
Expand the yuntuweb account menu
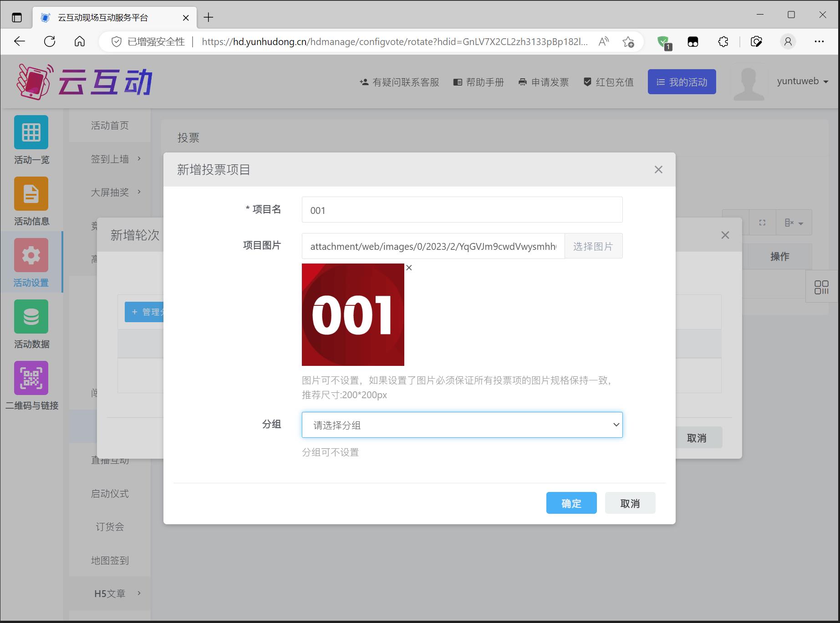[x=802, y=81]
